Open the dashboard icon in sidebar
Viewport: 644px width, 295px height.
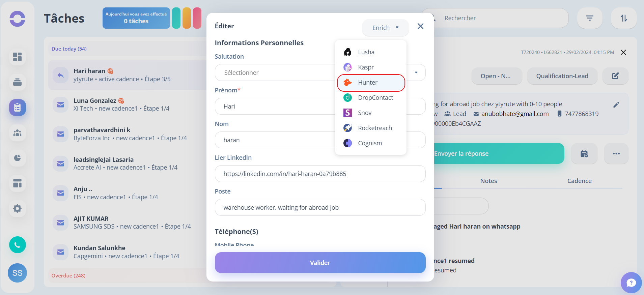(x=17, y=57)
